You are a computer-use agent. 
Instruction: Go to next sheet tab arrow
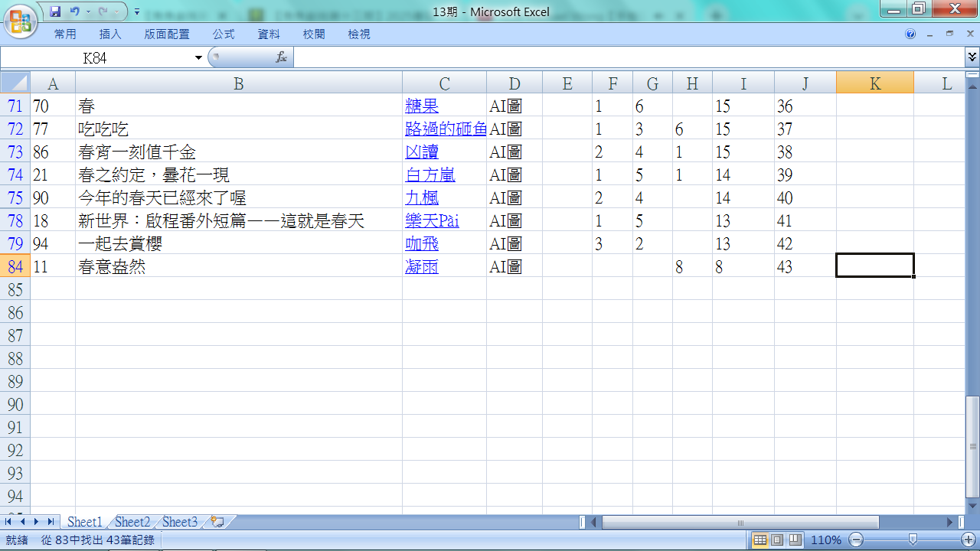[x=37, y=522]
